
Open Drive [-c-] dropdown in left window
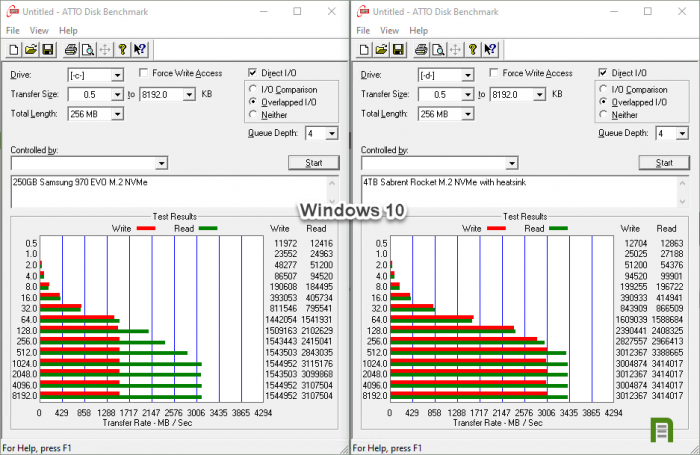tap(117, 75)
